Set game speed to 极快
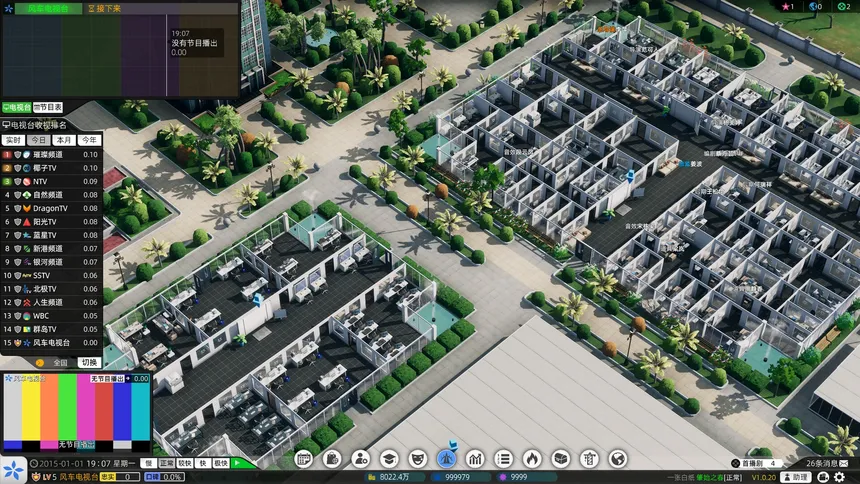The image size is (860, 484). 220,464
